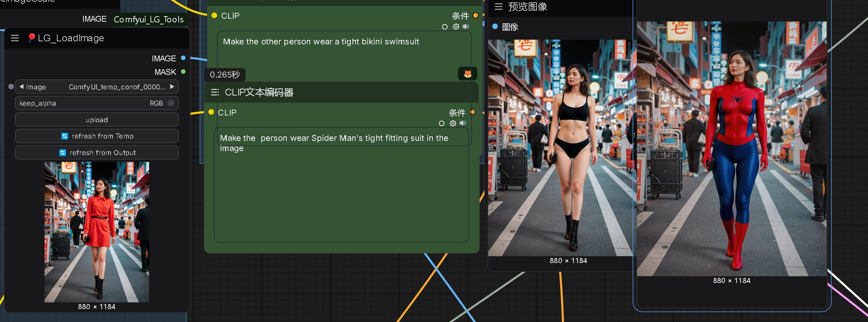Toggle the keep_alpha RGB switch
Viewport: 868px width, 322px height.
(171, 103)
